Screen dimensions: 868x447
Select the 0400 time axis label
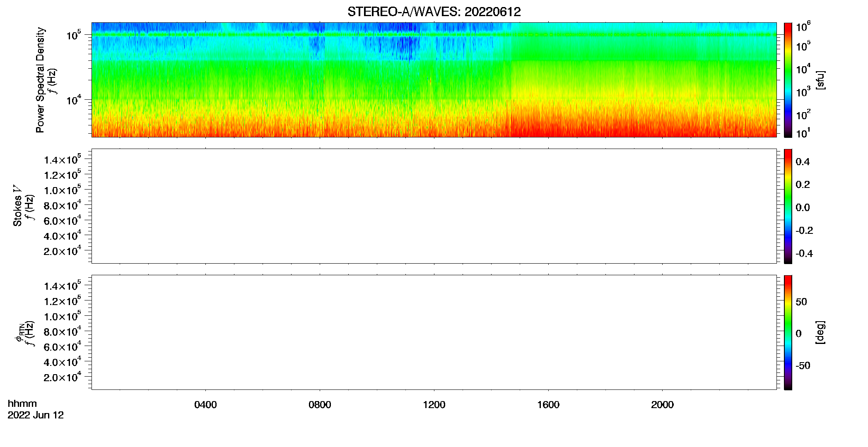(x=205, y=405)
